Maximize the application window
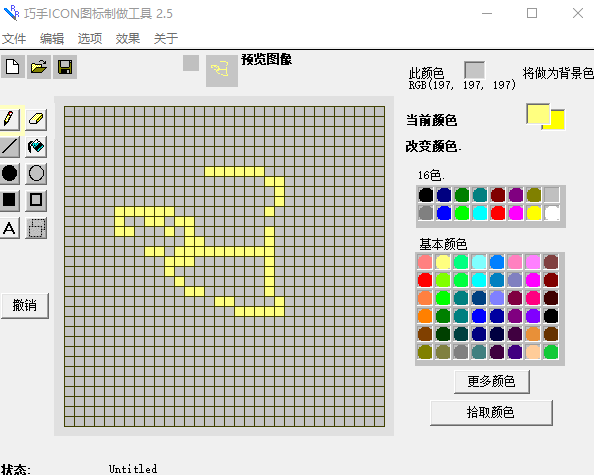Image resolution: width=594 pixels, height=475 pixels. 532,13
